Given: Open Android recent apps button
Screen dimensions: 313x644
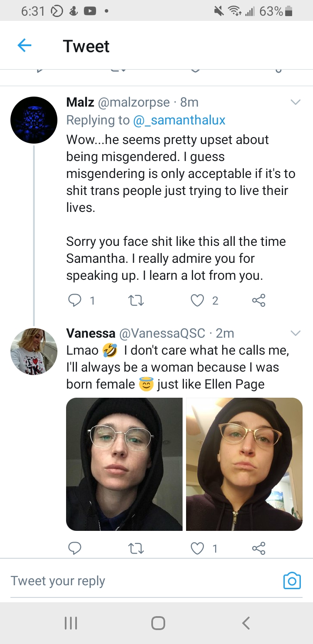Looking at the screenshot, I should [71, 623].
